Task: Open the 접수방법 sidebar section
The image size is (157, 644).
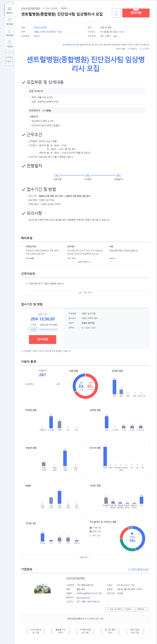Action: tap(9, 21)
